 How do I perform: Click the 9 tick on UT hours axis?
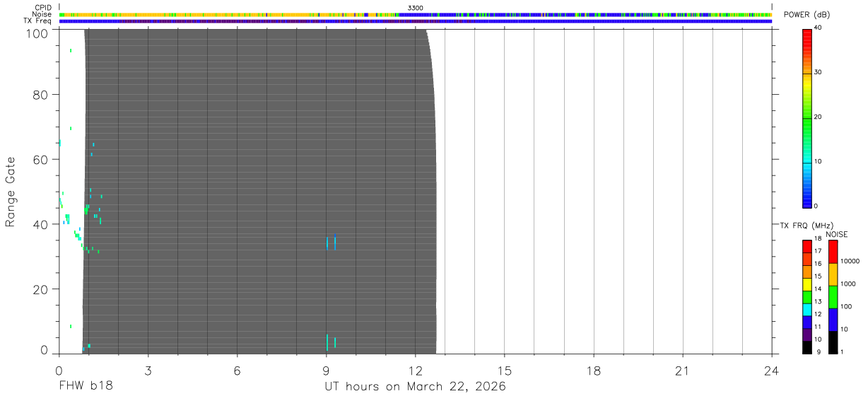tap(326, 370)
